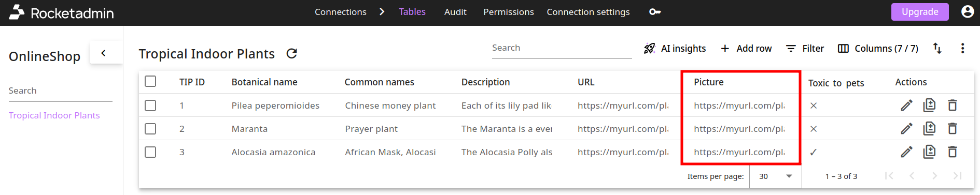This screenshot has height=195, width=980.
Task: Toggle the select-all header checkbox
Action: 150,82
